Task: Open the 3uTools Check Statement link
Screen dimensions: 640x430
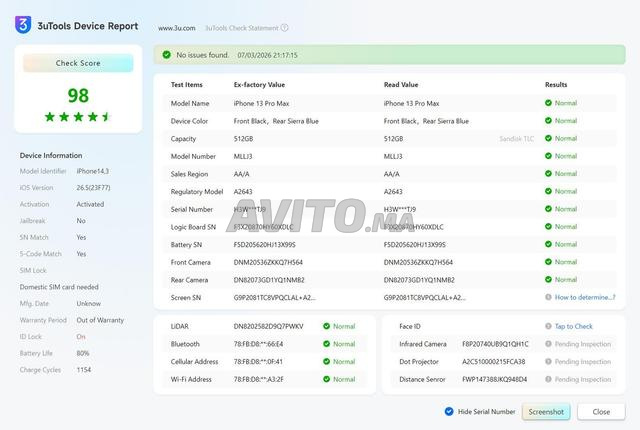Action: point(242,28)
